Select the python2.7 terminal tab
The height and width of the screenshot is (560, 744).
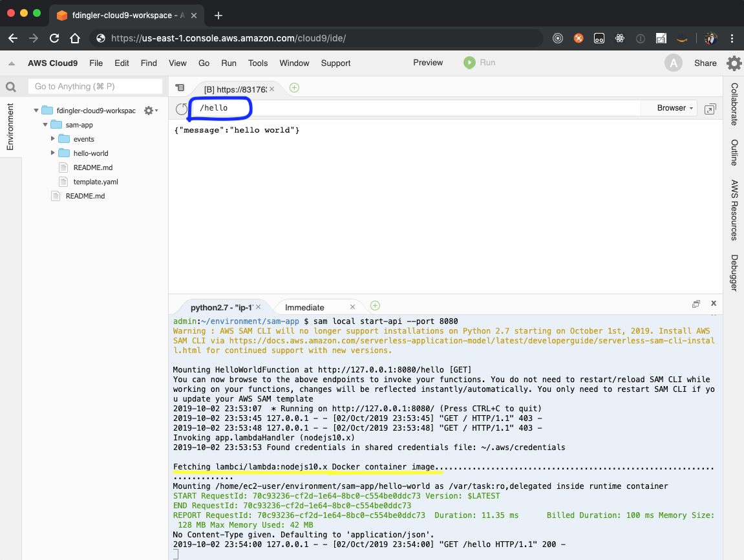(x=222, y=308)
